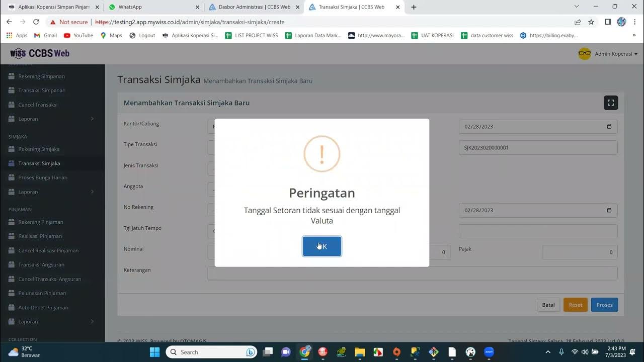Open Chrome menu three dots

click(635, 22)
